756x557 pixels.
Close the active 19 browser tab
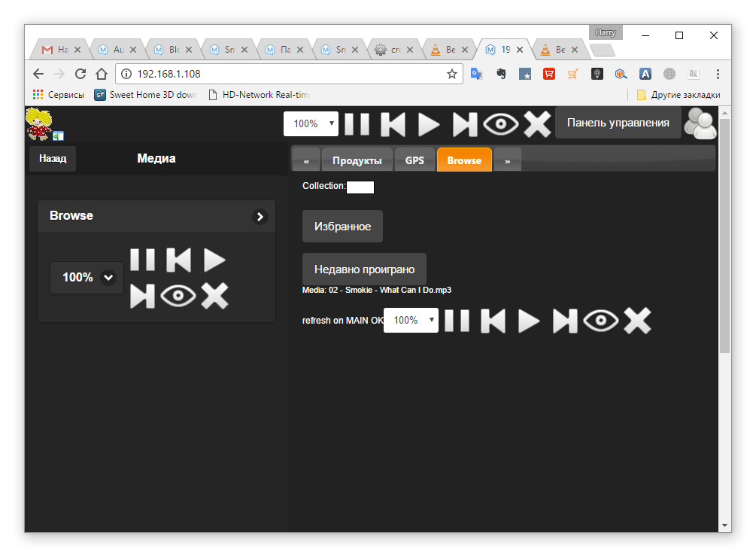[x=520, y=50]
